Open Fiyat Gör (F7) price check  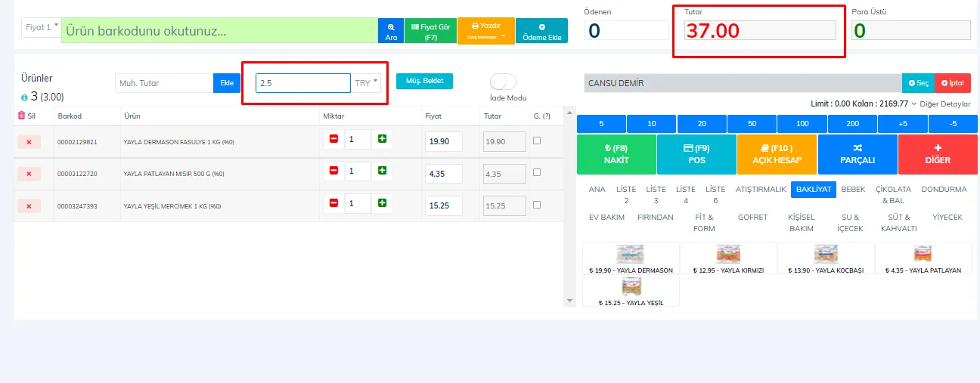430,30
